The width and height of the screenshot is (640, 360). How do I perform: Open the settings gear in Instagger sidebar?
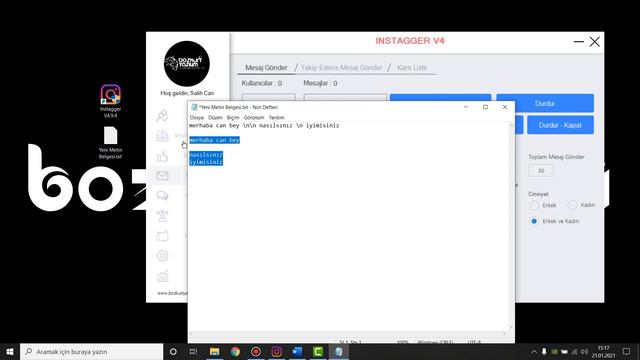162,256
